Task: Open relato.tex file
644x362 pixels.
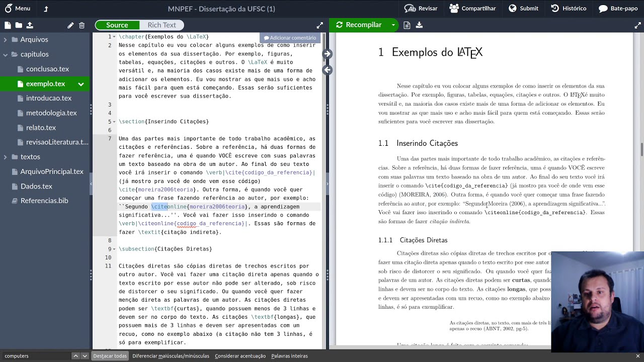Action: click(x=41, y=127)
